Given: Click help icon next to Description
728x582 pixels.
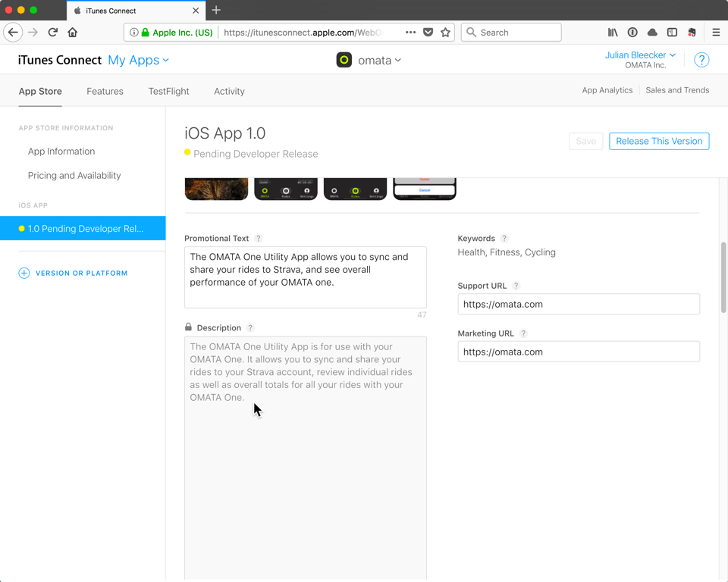Looking at the screenshot, I should (250, 327).
